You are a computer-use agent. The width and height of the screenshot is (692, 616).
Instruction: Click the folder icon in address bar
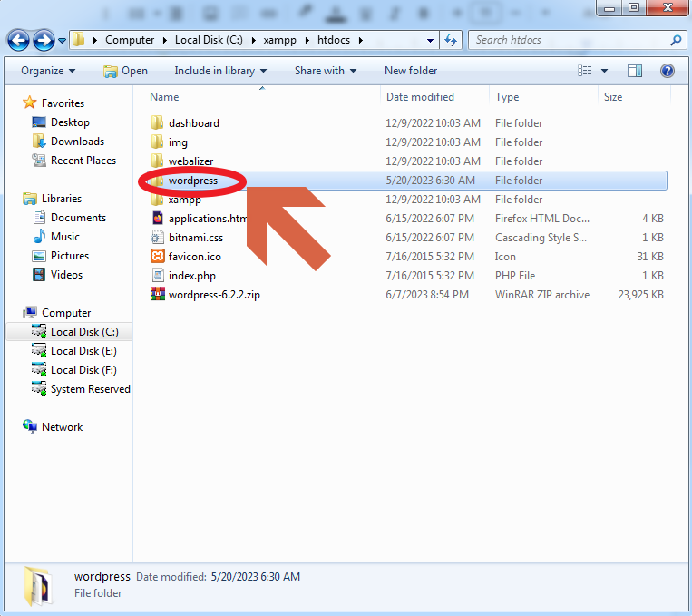tap(79, 40)
